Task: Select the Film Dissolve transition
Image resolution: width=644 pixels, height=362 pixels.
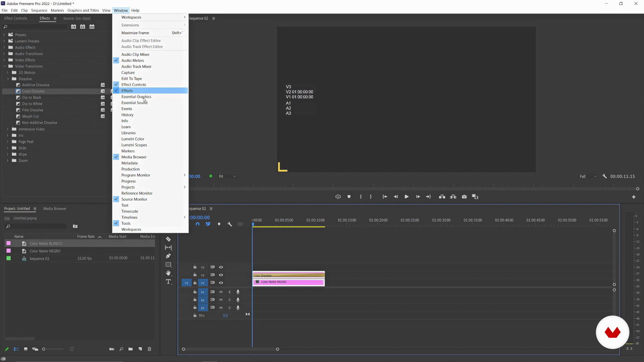Action: [x=33, y=110]
